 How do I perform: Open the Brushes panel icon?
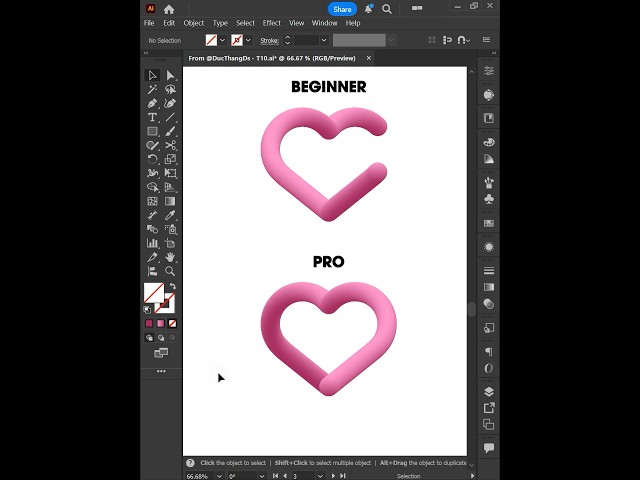[489, 182]
